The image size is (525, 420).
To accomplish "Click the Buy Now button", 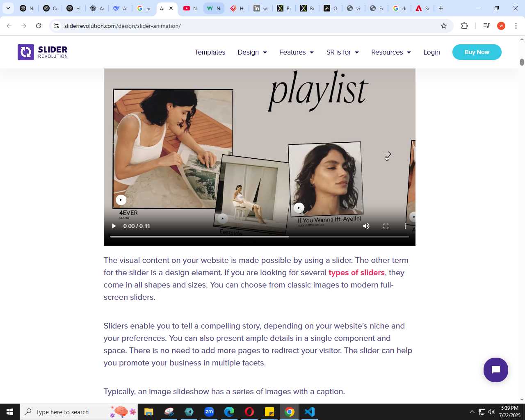I will pos(477,52).
